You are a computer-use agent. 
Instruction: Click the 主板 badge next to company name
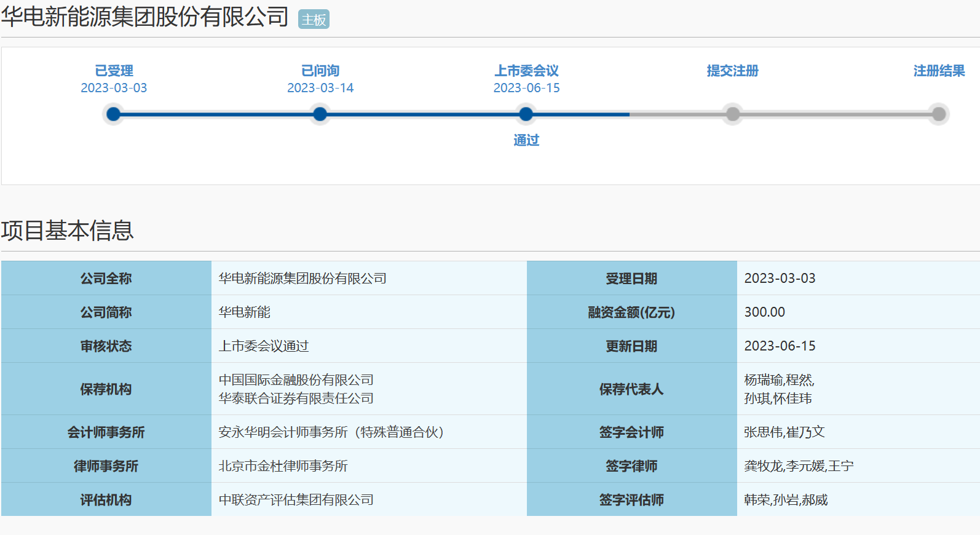click(x=314, y=20)
